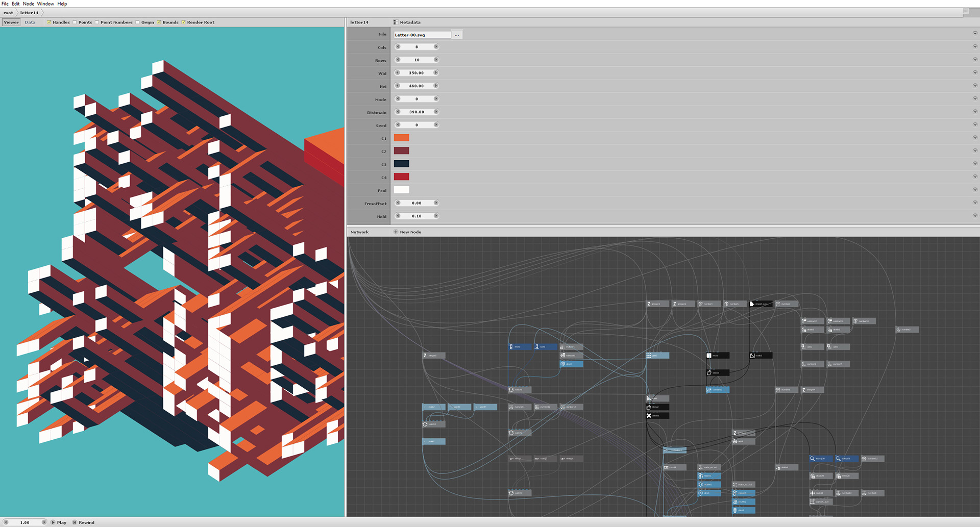Browse for file with the ... button
Viewport: 980px width, 527px height.
point(457,35)
